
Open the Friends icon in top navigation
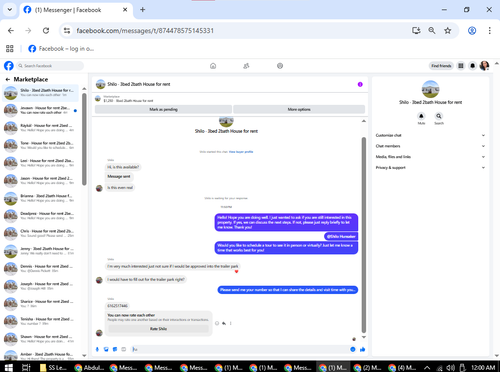point(246,66)
